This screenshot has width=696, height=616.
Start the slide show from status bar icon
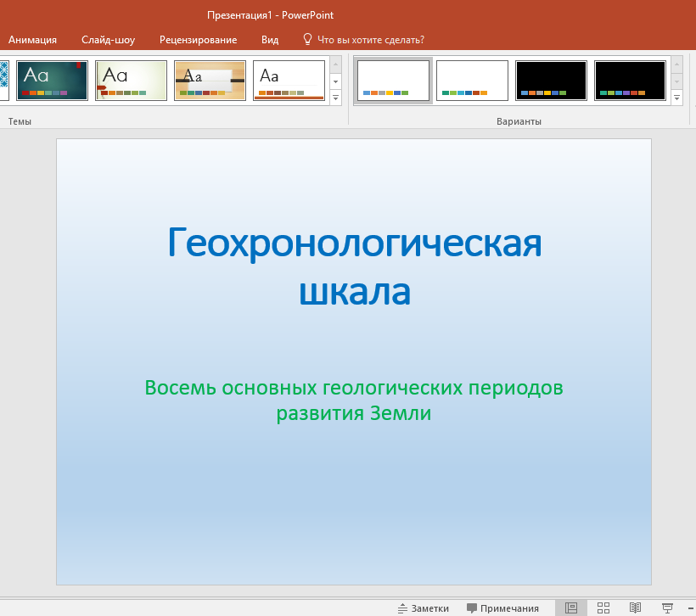click(667, 608)
